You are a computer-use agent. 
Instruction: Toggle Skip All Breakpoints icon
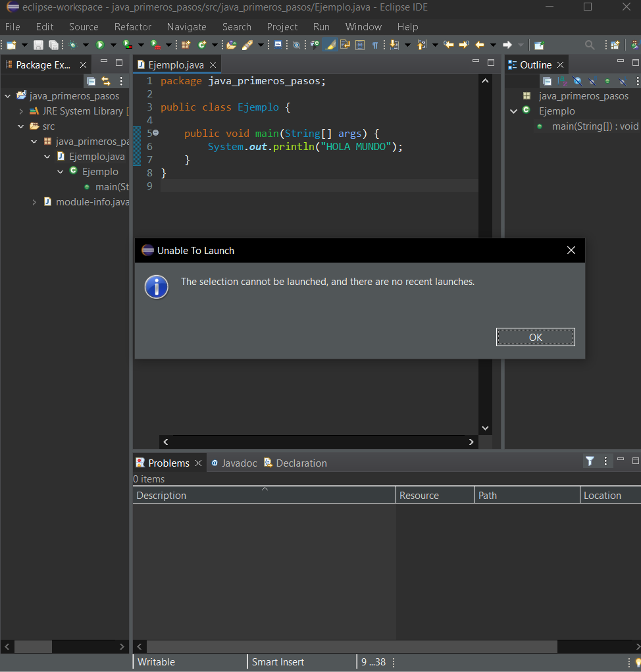[296, 45]
